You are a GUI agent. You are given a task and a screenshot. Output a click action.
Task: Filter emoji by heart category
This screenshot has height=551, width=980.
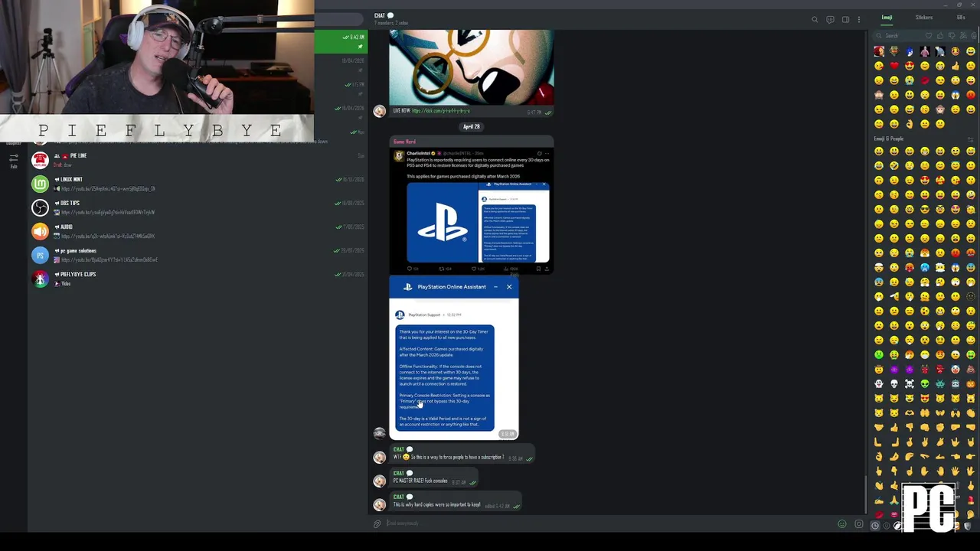click(x=929, y=36)
